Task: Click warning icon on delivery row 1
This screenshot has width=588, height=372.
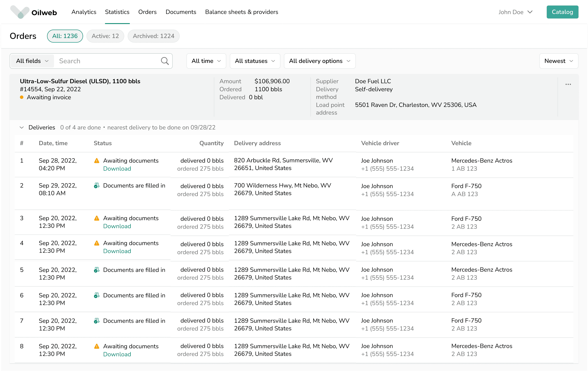Action: [x=97, y=161]
